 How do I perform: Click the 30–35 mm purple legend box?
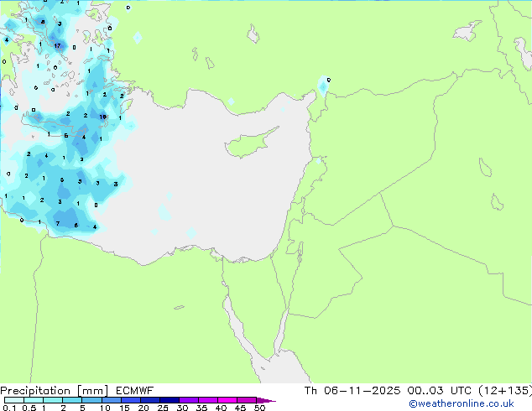(189, 400)
